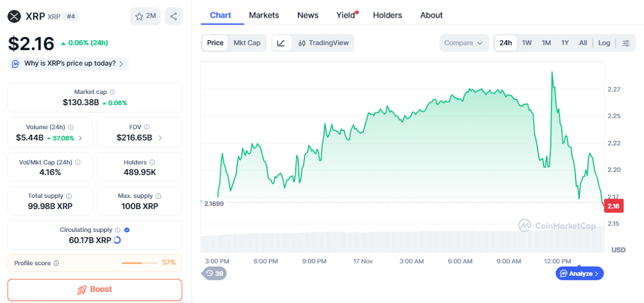Switch to TradingView candlestick chart
This screenshot has width=644, height=303.
point(323,43)
